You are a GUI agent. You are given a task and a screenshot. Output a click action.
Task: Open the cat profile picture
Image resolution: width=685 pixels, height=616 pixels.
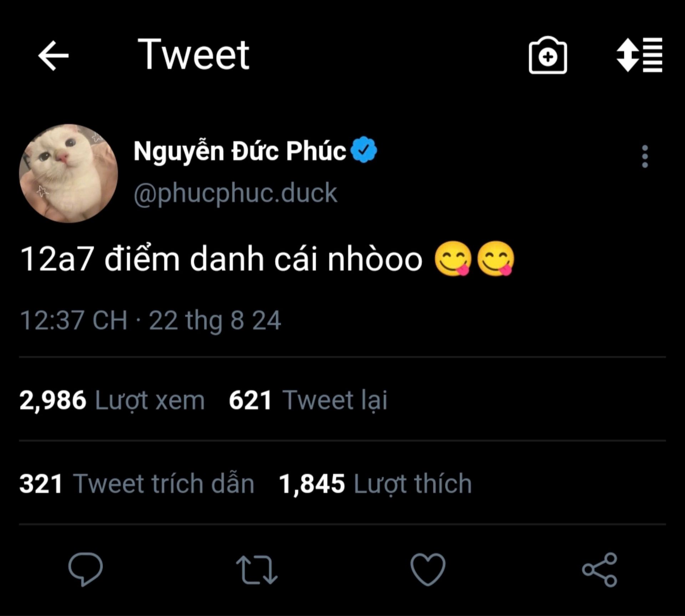(x=68, y=173)
